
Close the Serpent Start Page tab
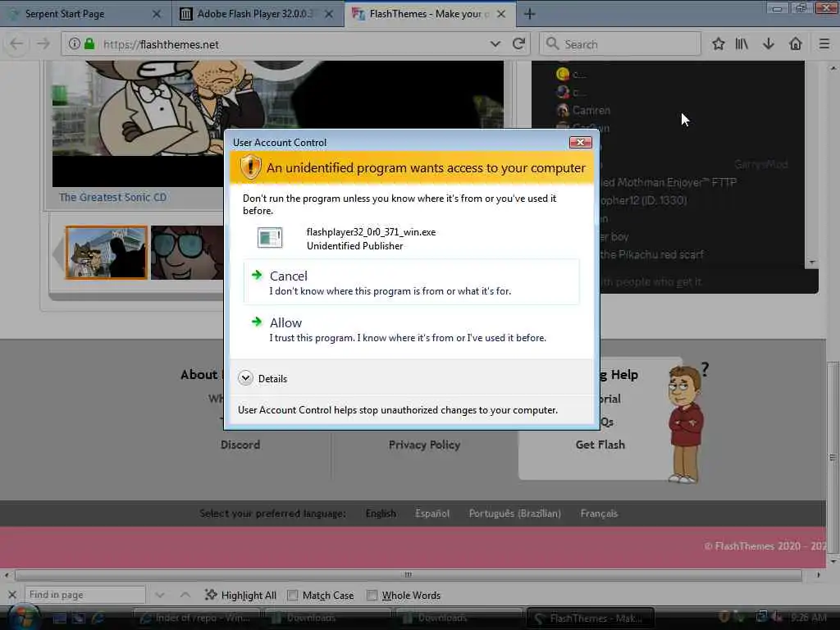[157, 14]
